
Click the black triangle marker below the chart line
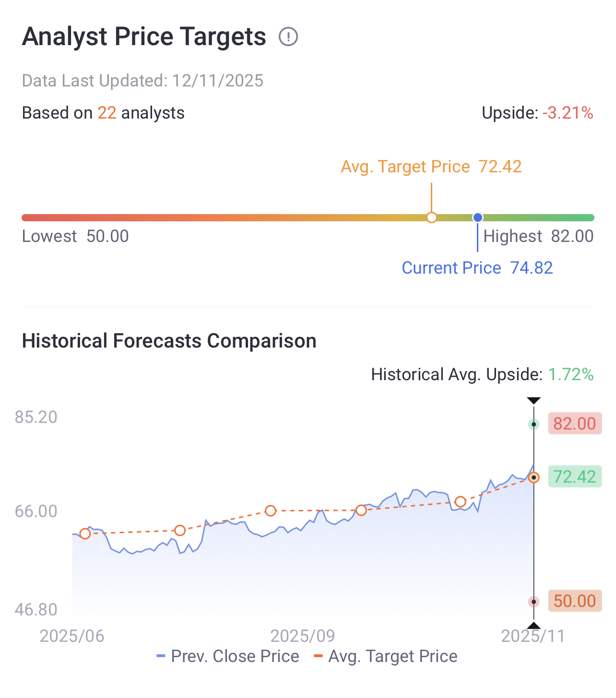click(x=533, y=625)
